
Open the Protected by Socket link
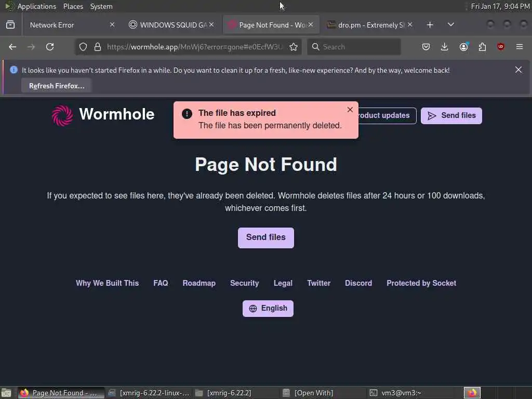[x=421, y=283]
